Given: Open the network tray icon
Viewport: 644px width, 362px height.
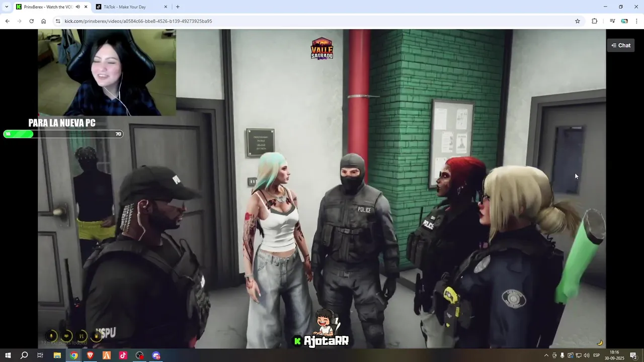Looking at the screenshot, I should pyautogui.click(x=579, y=355).
